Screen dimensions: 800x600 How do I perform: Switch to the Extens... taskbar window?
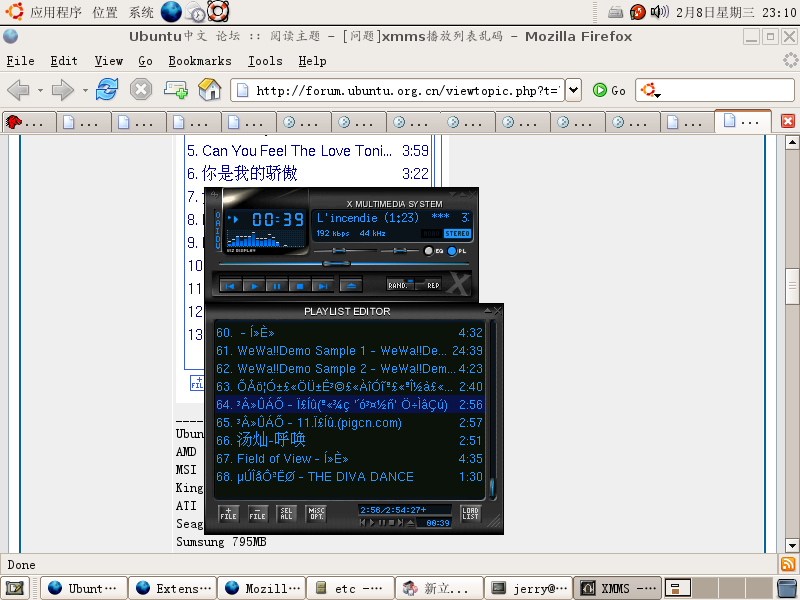(172, 588)
